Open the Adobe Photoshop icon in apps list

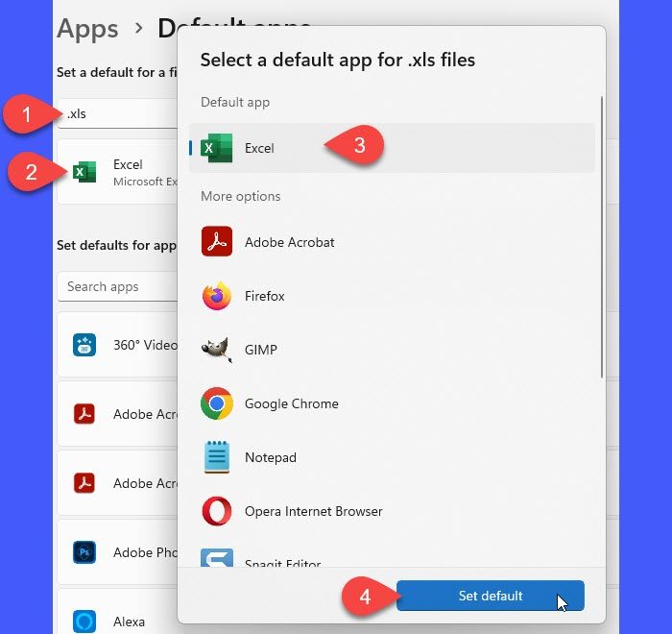coord(84,552)
